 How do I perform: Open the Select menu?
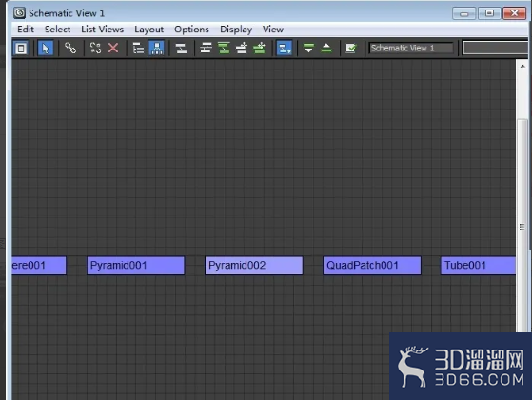58,30
